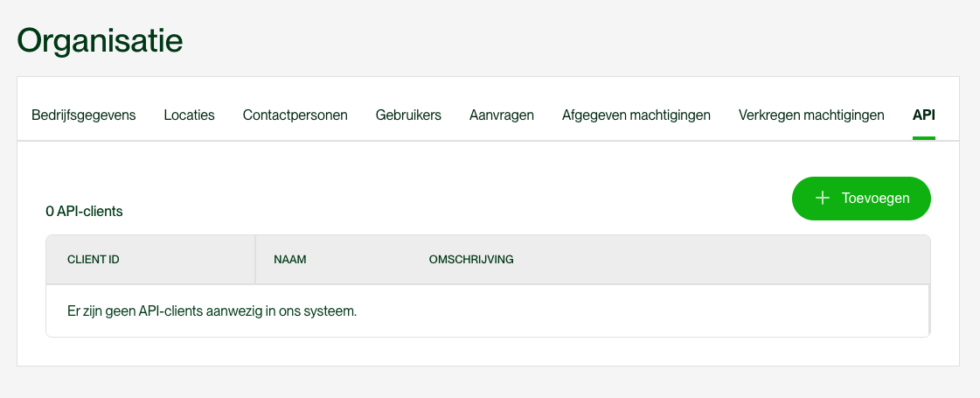980x398 pixels.
Task: Switch to the Locaties tab
Action: 189,115
